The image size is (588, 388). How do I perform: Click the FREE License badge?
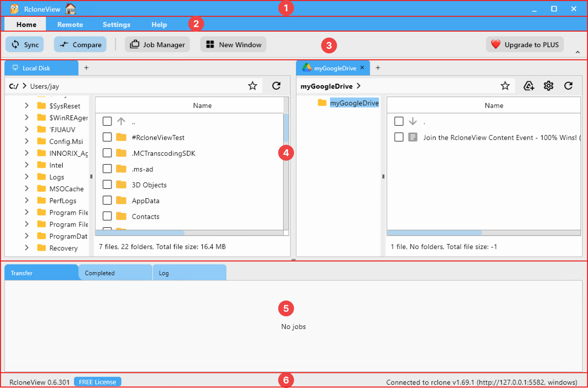97,382
